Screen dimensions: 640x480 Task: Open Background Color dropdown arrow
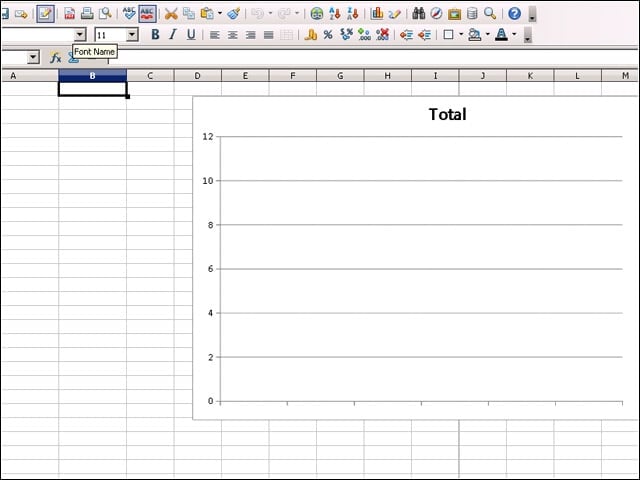(488, 35)
